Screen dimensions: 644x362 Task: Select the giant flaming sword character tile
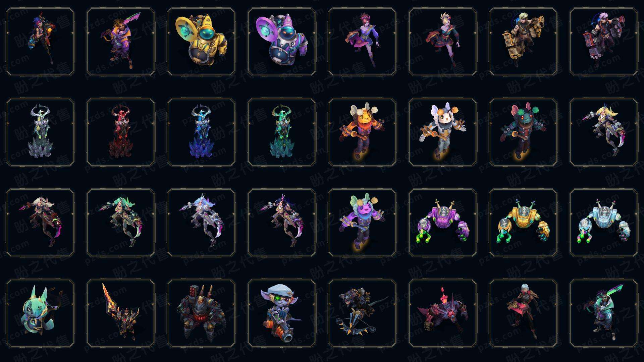(x=121, y=313)
